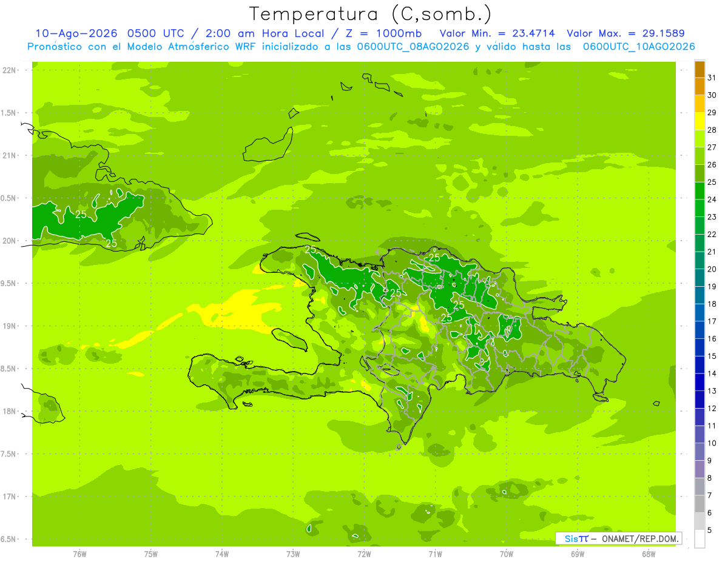The width and height of the screenshot is (728, 562).
Task: Pick the dark green swatch between 24 and 25
Action: 700,191
